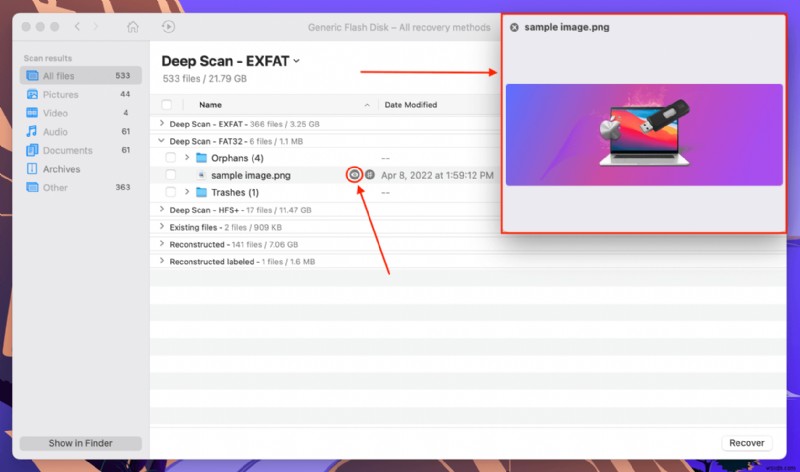Click the 533 files / 21.79 GB summary
Image resolution: width=800 pixels, height=472 pixels.
[x=205, y=79]
